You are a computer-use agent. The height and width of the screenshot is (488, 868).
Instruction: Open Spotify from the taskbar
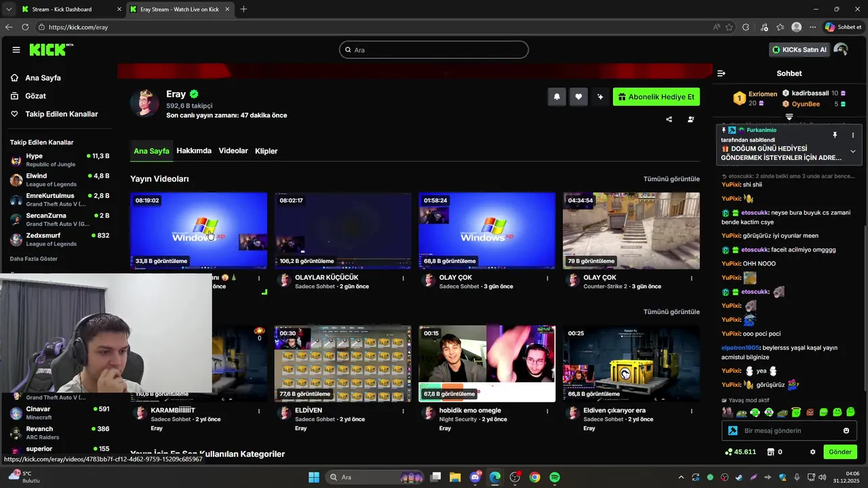pos(555,477)
